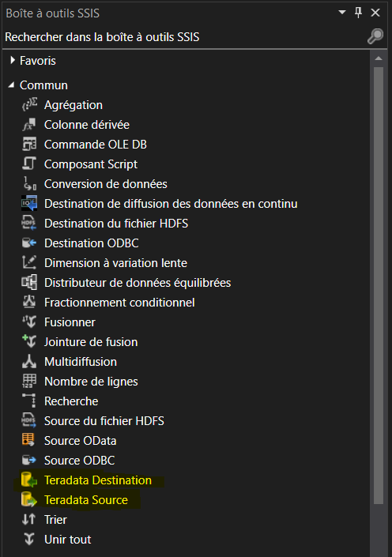Click the vertical scrollbar thumb
This screenshot has height=557, width=392.
[x=379, y=285]
